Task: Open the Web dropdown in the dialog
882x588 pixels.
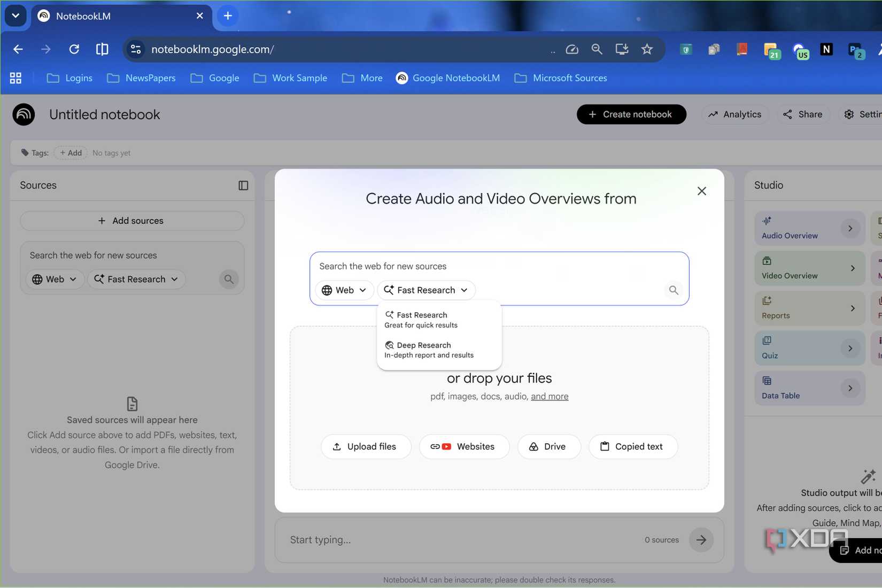Action: click(344, 290)
